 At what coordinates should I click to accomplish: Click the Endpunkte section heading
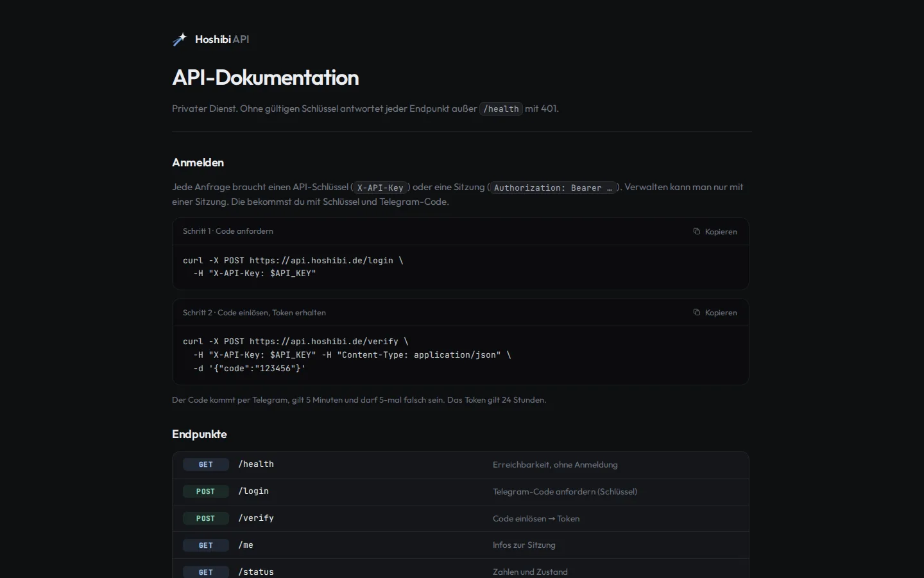coord(200,434)
